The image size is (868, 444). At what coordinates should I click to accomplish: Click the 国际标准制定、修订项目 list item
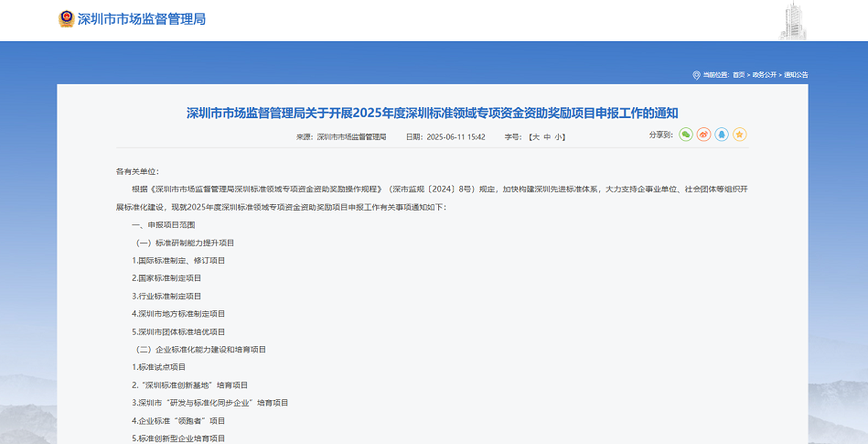click(x=179, y=260)
